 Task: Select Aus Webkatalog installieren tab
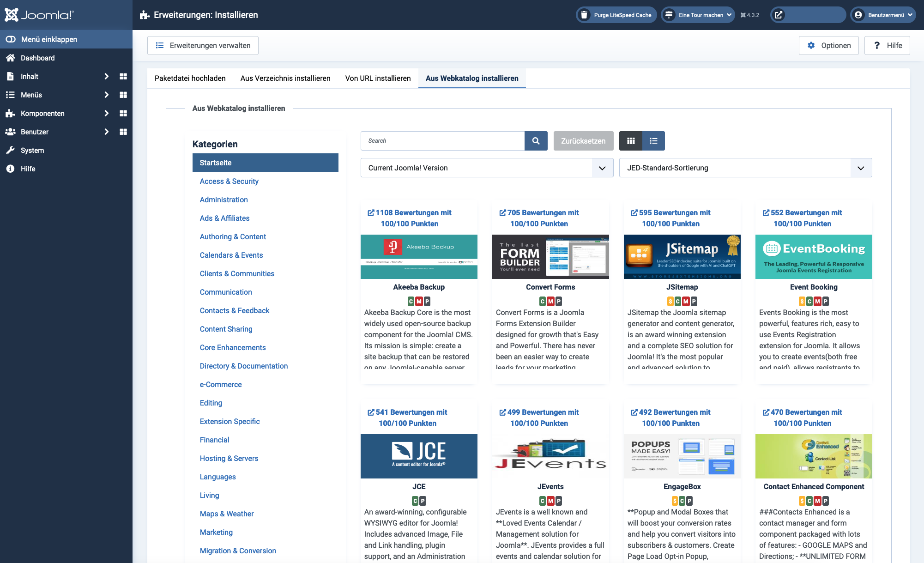point(472,78)
